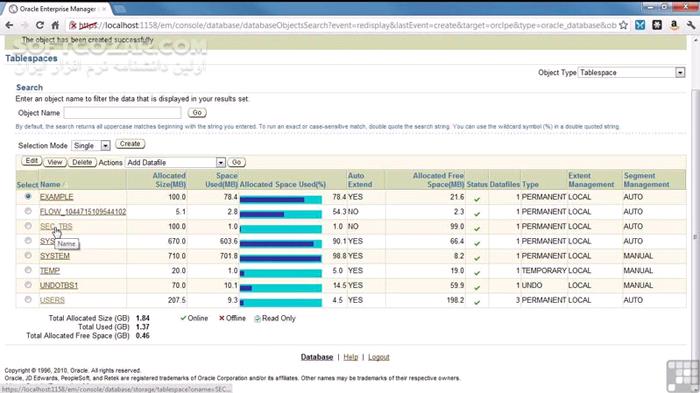
Task: Click the Logout footer link
Action: [379, 357]
